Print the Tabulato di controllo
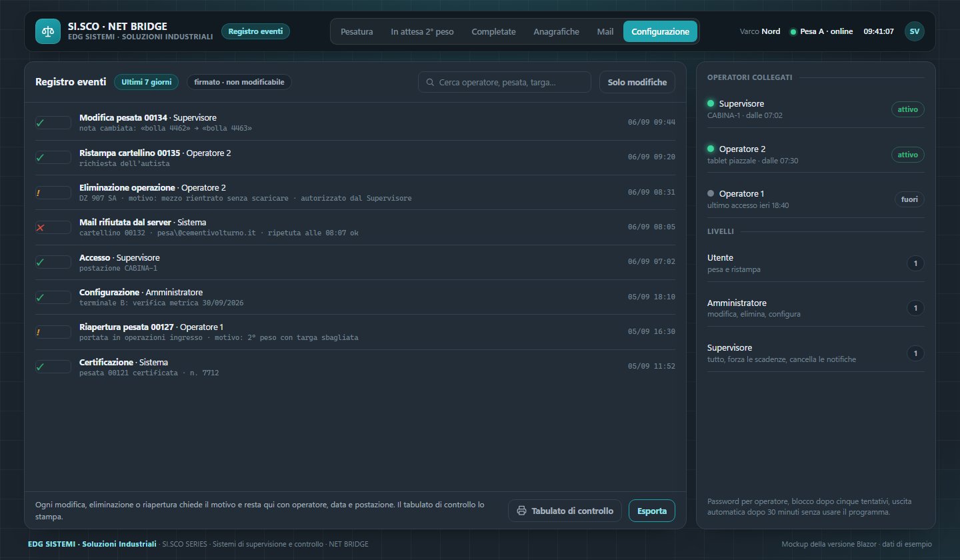This screenshot has height=560, width=960. click(x=565, y=511)
